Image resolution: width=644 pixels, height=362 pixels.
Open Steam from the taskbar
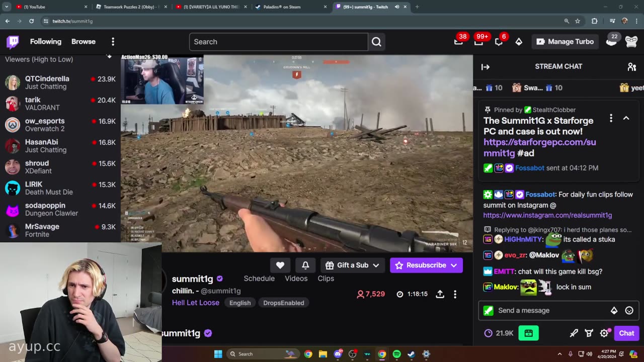pos(411,354)
